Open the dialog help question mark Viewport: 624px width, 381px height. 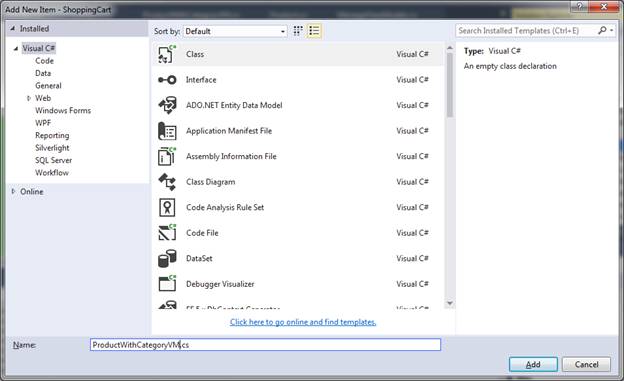point(579,6)
